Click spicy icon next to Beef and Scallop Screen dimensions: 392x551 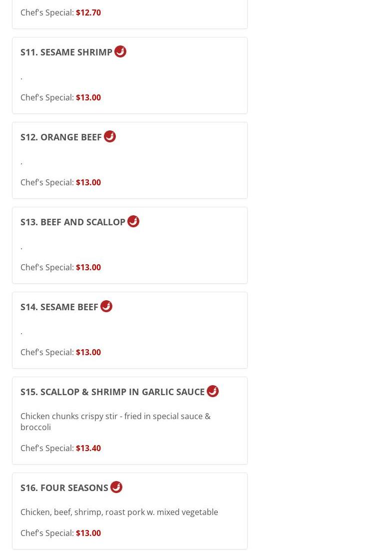(133, 221)
